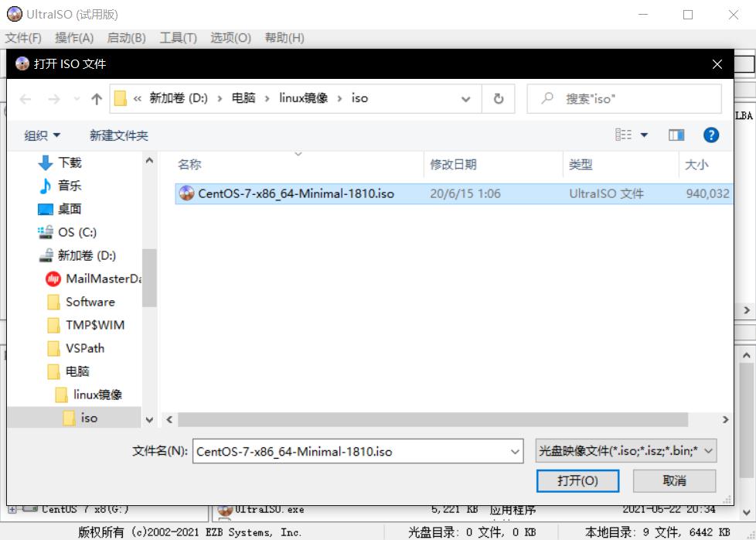This screenshot has width=756, height=540.
Task: Select CentOS-7-x86_64-Minimal-1810.iso file
Action: [x=454, y=193]
